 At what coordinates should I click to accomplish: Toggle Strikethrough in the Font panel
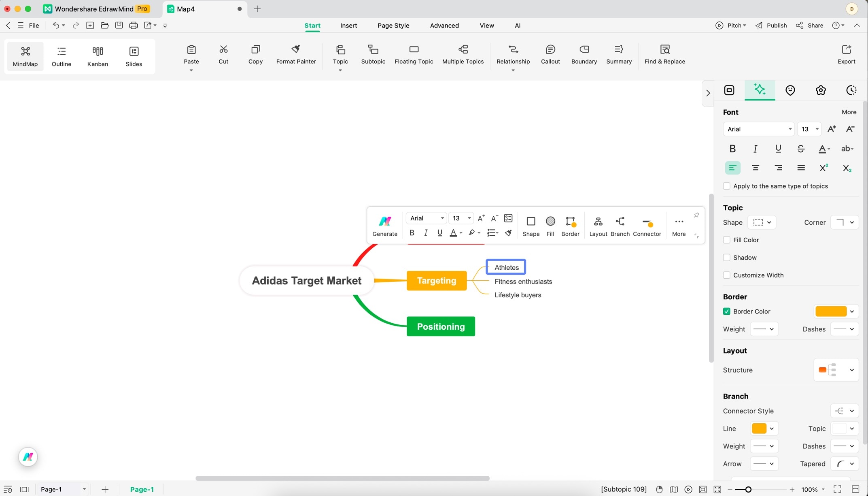(x=800, y=149)
